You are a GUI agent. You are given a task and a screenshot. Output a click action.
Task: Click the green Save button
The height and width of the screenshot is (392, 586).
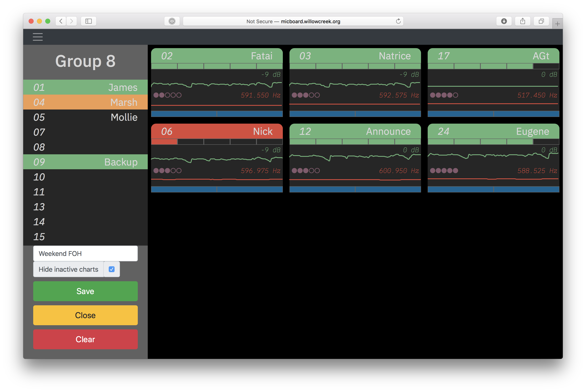coord(85,291)
